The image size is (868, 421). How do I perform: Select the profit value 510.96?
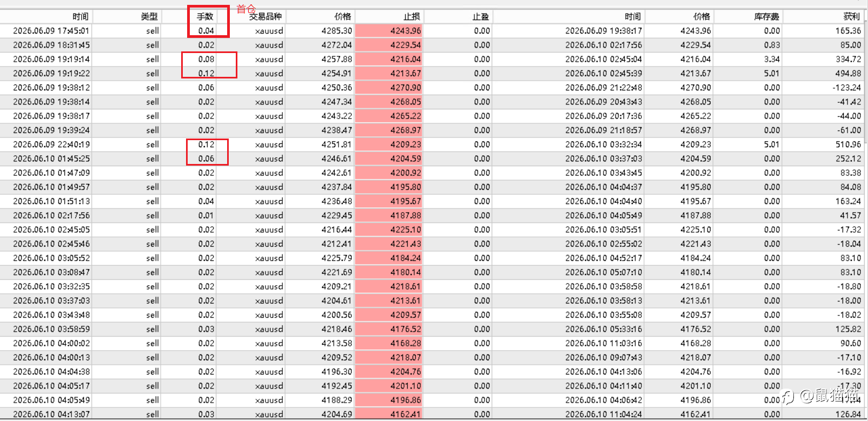[x=848, y=144]
